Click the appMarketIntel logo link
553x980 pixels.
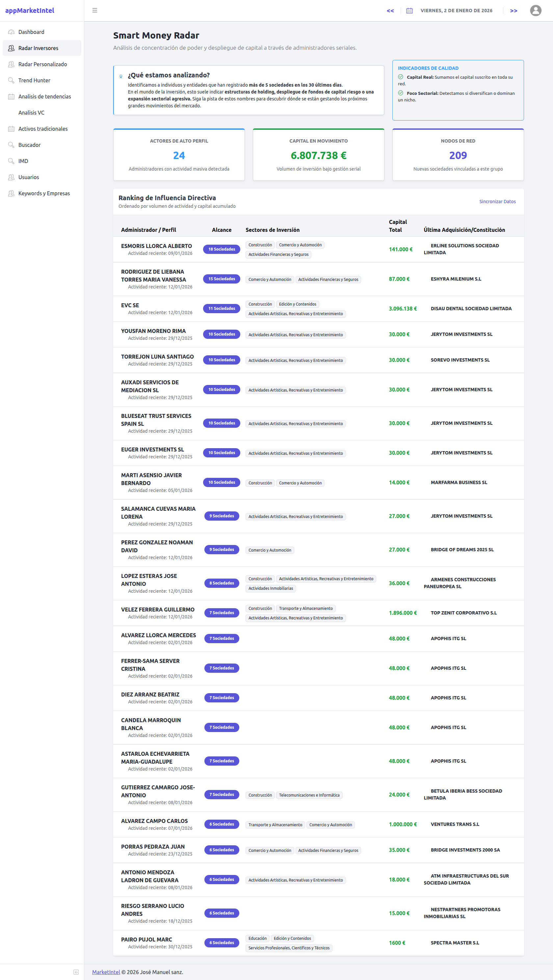pos(30,10)
